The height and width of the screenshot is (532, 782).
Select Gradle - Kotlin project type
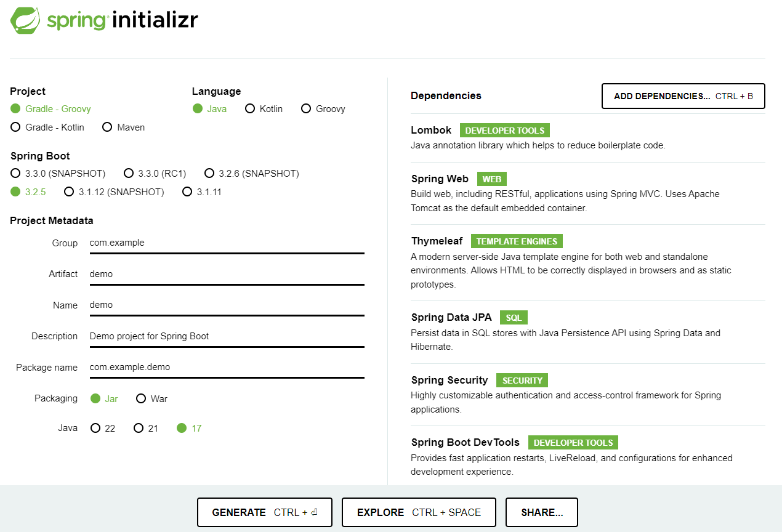[x=47, y=127]
